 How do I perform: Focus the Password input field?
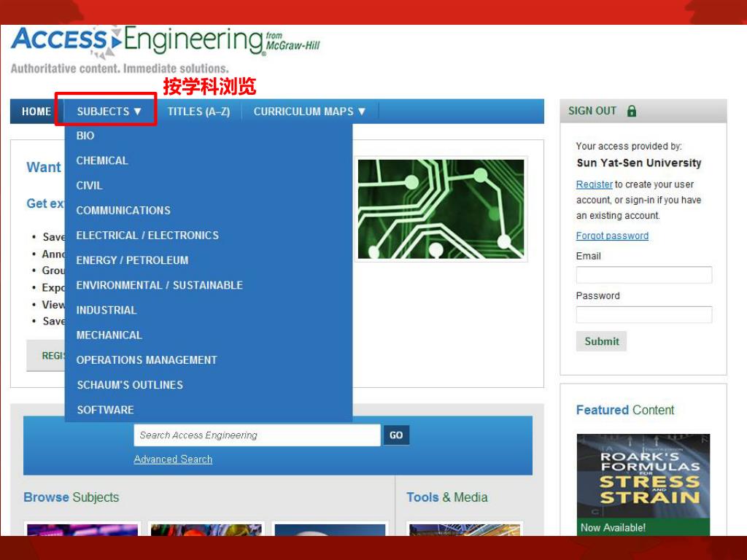click(644, 315)
